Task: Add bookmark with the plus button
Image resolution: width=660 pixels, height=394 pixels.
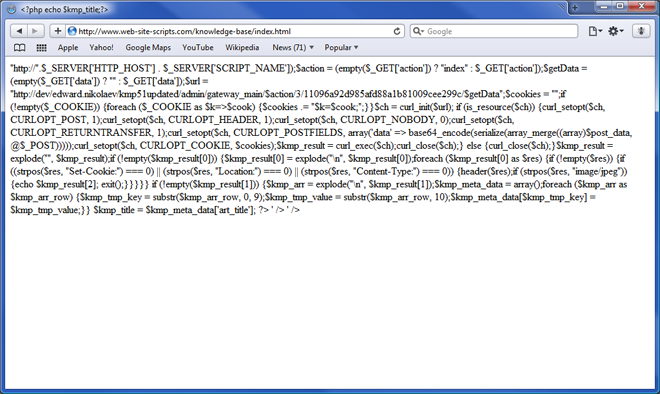Action: click(58, 31)
